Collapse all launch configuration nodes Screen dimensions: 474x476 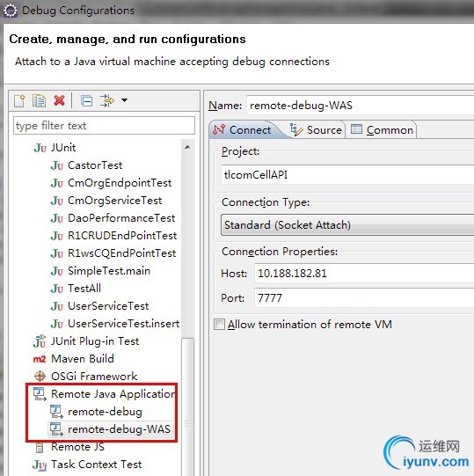(86, 101)
